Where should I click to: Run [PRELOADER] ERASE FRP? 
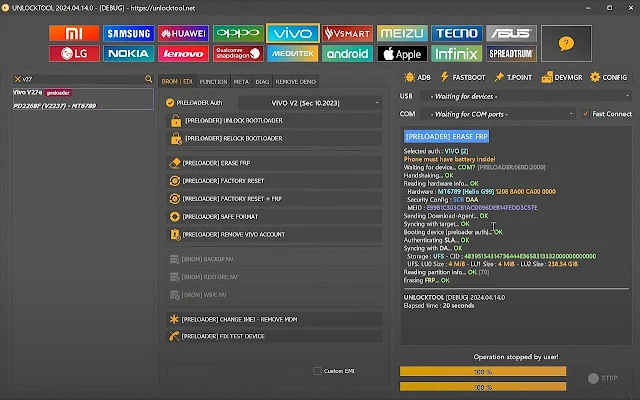pyautogui.click(x=274, y=163)
